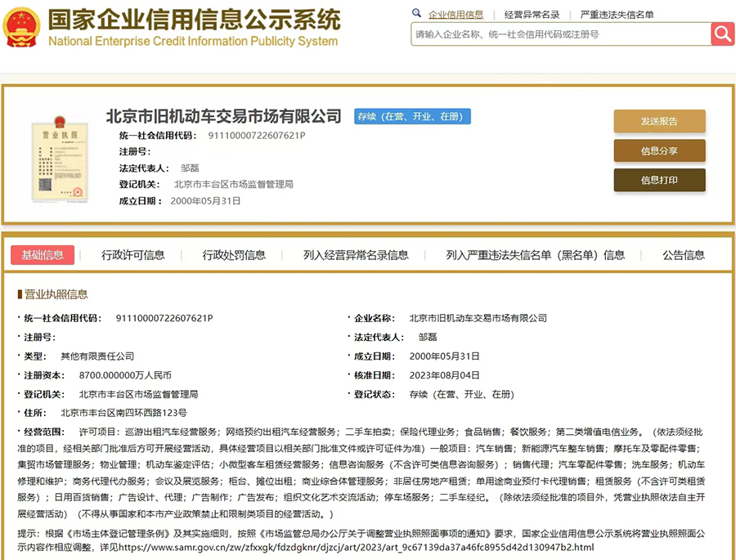Click the header credit code 91110000722607621P
736x560 pixels.
point(257,136)
